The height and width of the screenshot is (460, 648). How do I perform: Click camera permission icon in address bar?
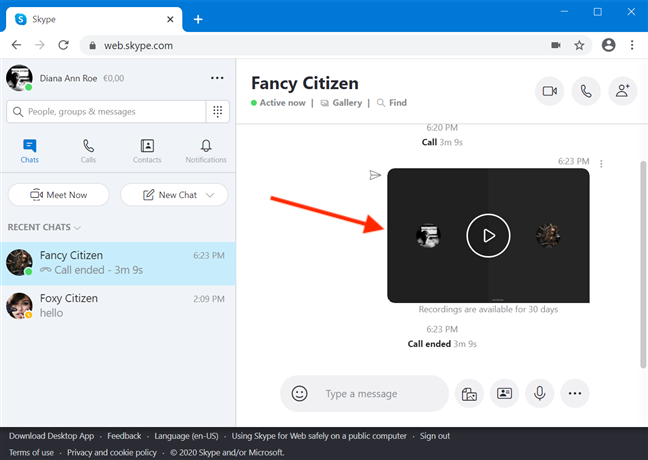[x=556, y=45]
